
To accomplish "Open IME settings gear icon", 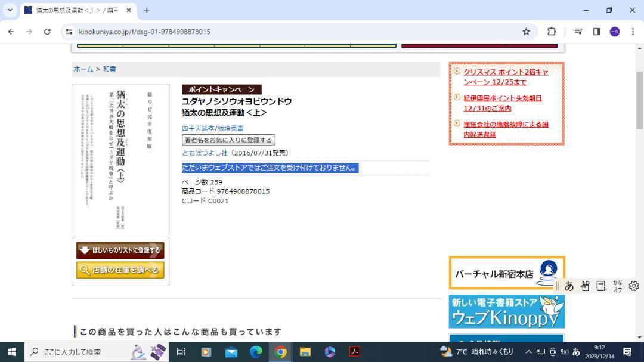I will coord(634,286).
